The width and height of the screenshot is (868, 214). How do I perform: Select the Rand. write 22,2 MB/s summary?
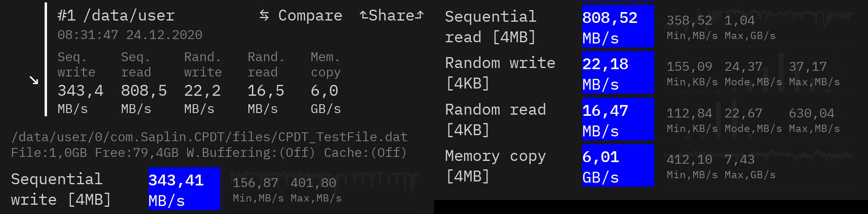[x=203, y=83]
